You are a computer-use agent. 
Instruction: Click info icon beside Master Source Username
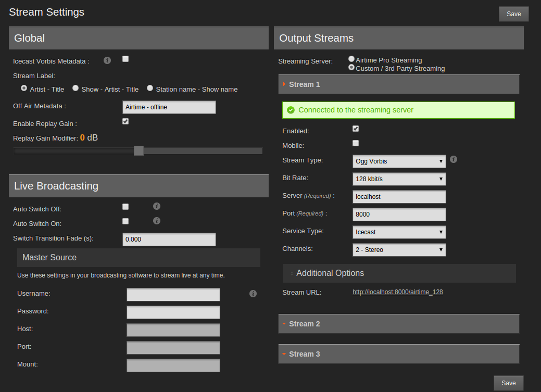pos(253,294)
